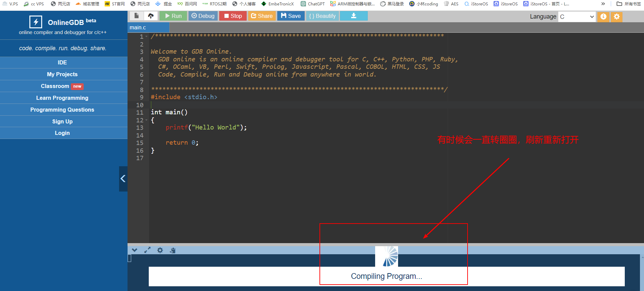Share the code using Share button
644x291 pixels.
262,16
